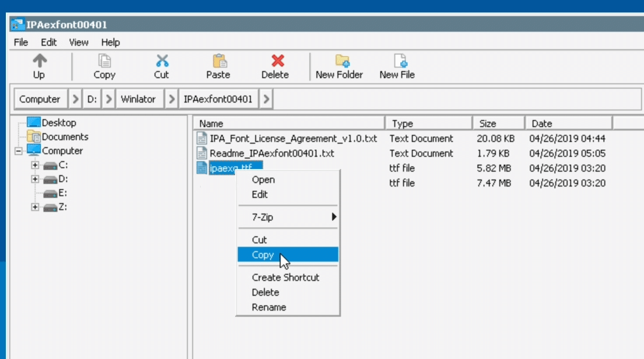Click date 04/26/2019 05:05
The height and width of the screenshot is (359, 644).
pos(567,153)
